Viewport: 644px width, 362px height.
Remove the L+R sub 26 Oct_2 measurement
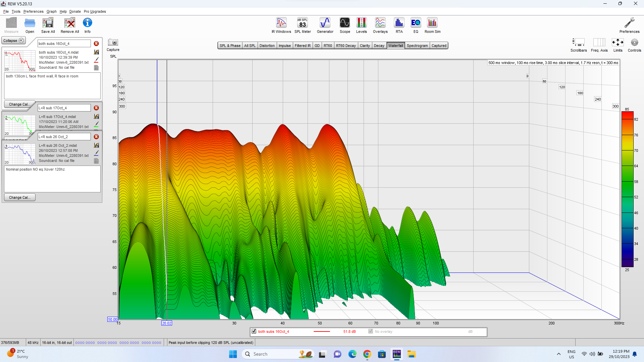(96, 137)
